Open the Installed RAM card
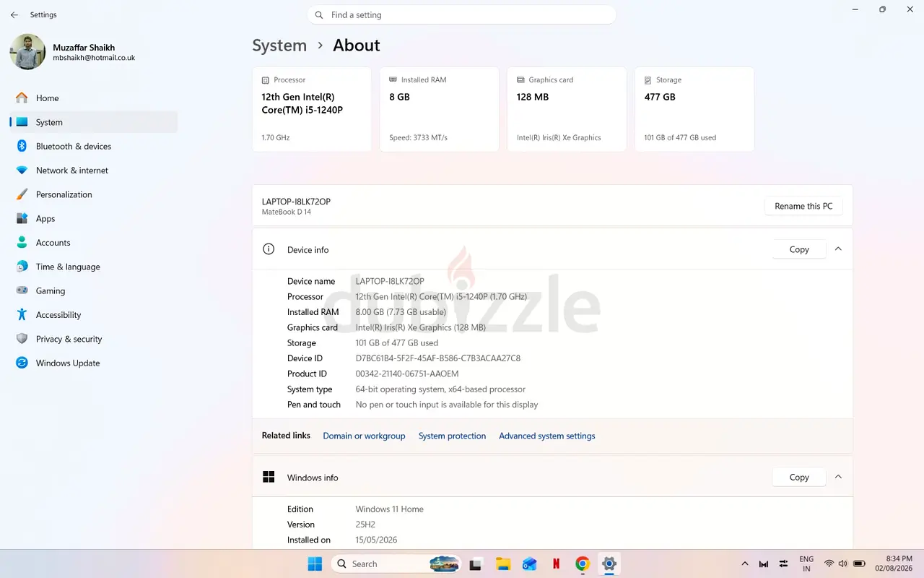This screenshot has width=924, height=578. pyautogui.click(x=439, y=109)
